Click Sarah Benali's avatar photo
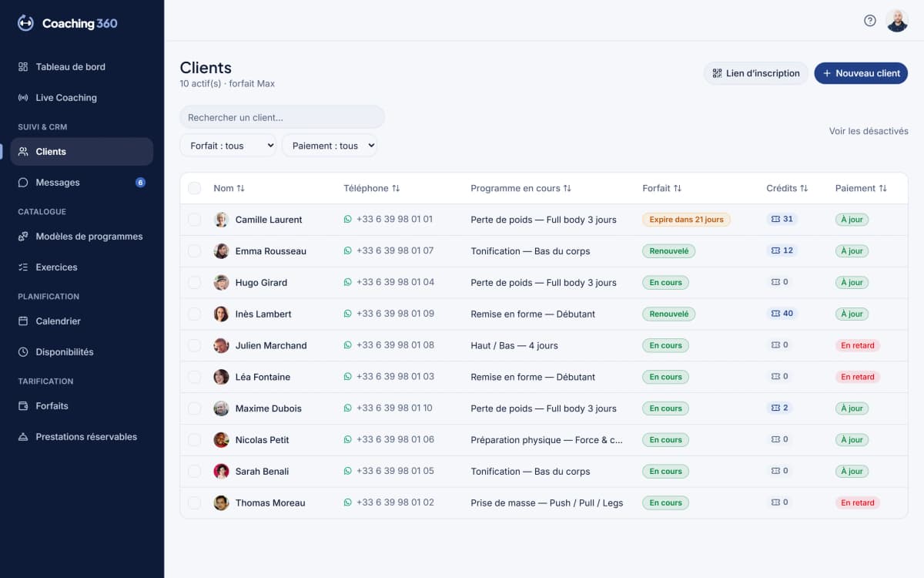 (221, 471)
